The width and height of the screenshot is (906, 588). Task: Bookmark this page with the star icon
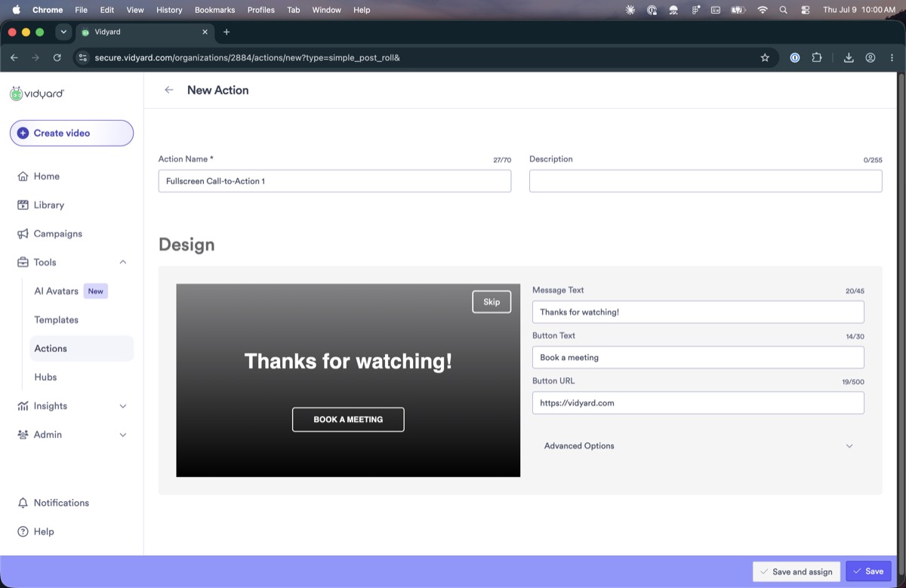(x=765, y=57)
